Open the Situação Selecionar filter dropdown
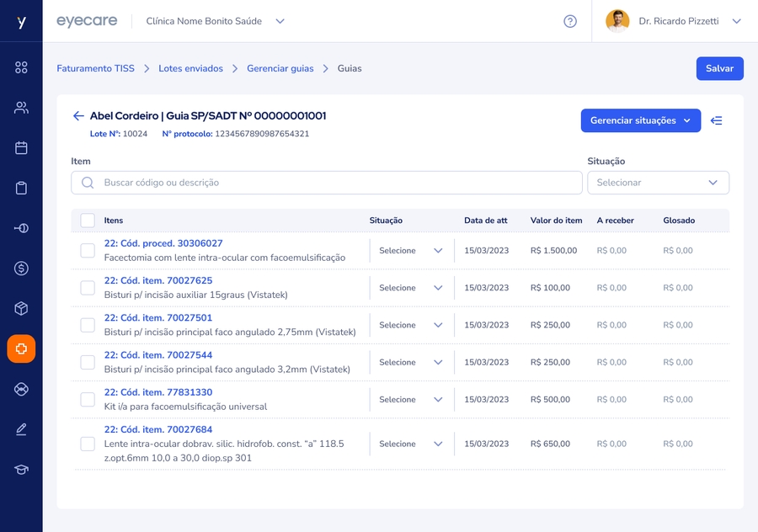The height and width of the screenshot is (532, 758). [x=658, y=183]
